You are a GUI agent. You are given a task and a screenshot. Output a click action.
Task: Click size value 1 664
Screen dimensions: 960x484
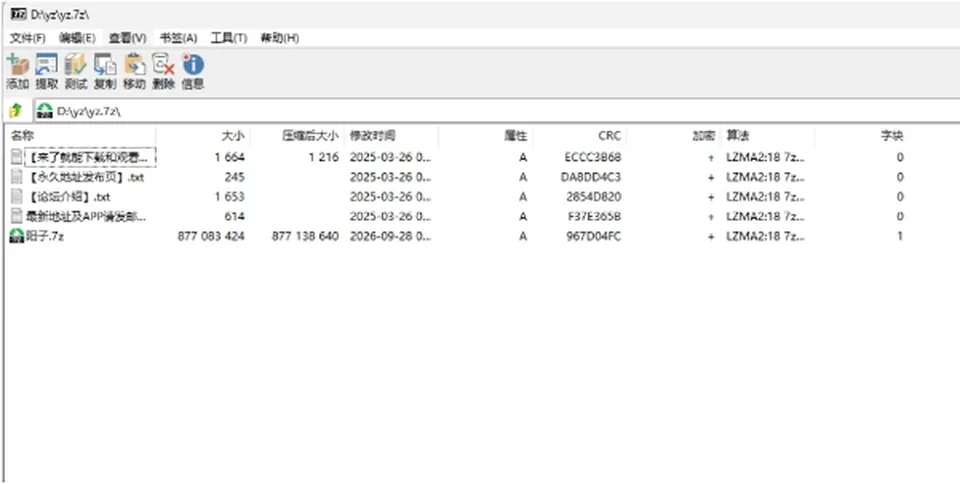point(230,157)
